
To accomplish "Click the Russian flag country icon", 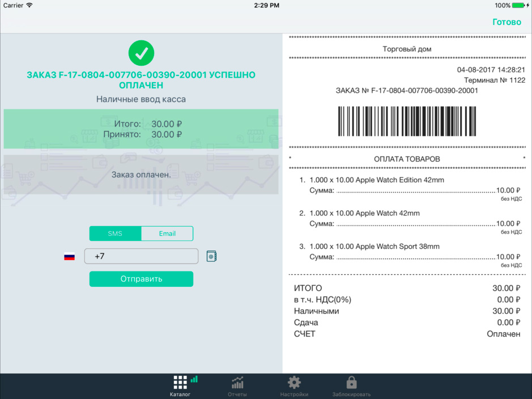I will pos(69,256).
